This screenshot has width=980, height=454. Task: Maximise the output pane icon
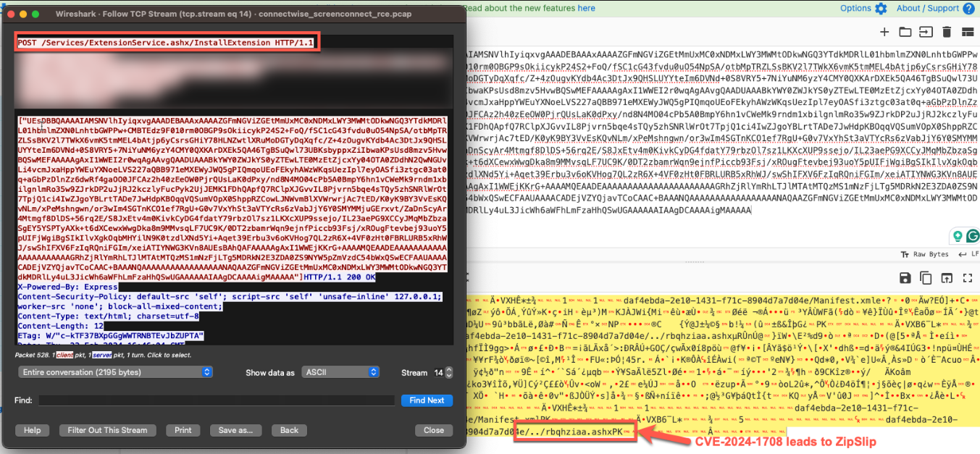pos(968,278)
